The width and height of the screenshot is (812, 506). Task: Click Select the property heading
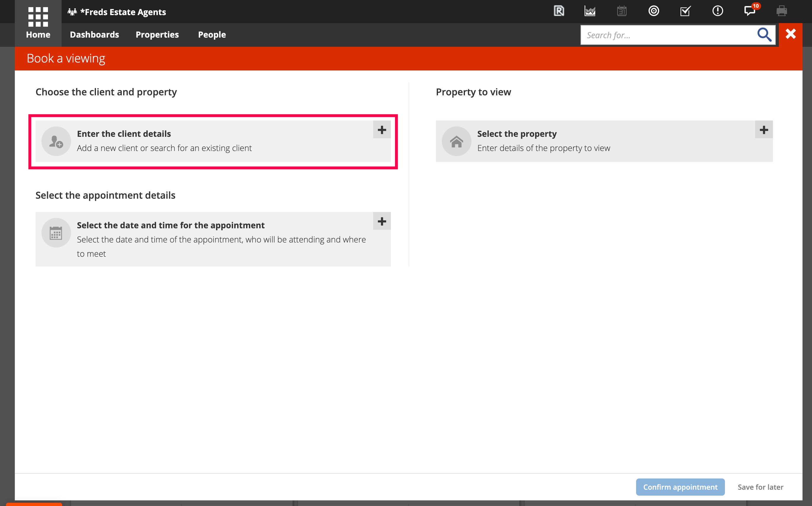click(x=517, y=134)
